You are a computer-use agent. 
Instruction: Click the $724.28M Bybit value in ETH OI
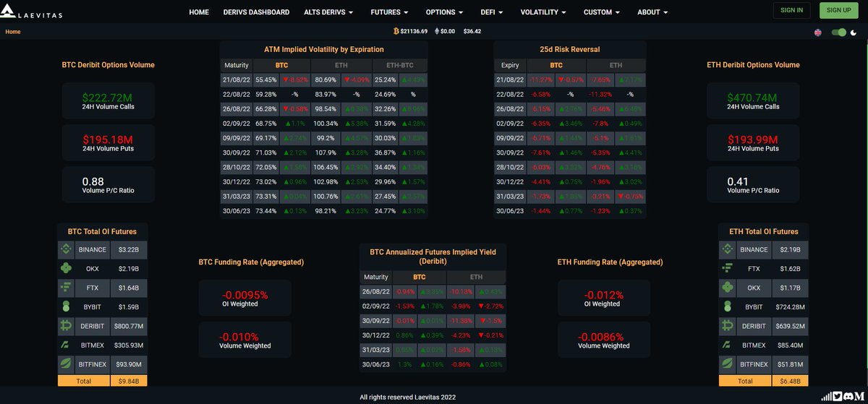click(790, 306)
